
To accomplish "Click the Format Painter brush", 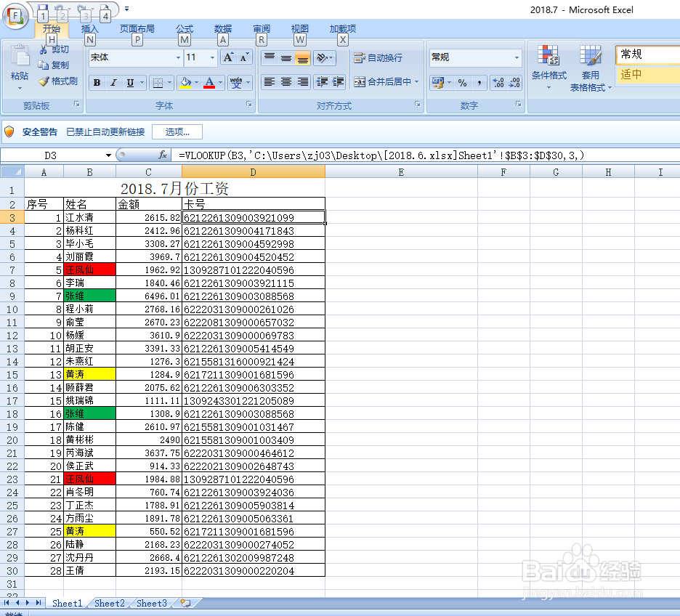I will point(44,81).
